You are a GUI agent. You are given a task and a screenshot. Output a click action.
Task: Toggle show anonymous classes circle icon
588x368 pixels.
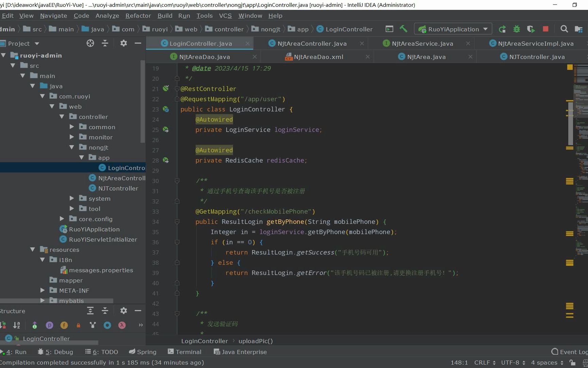tap(107, 325)
